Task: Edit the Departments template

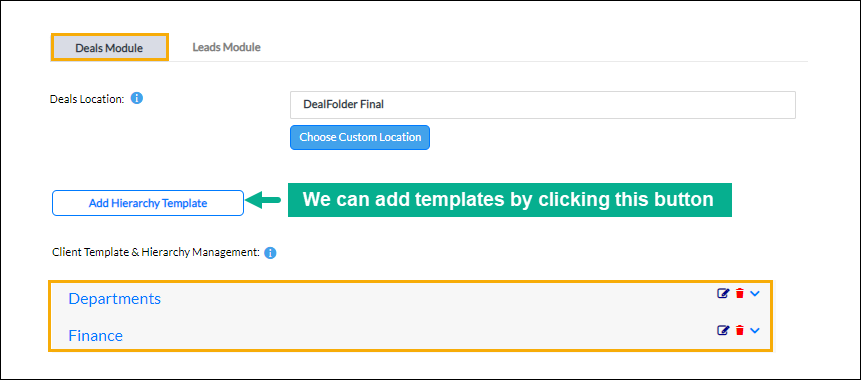Action: (x=723, y=293)
